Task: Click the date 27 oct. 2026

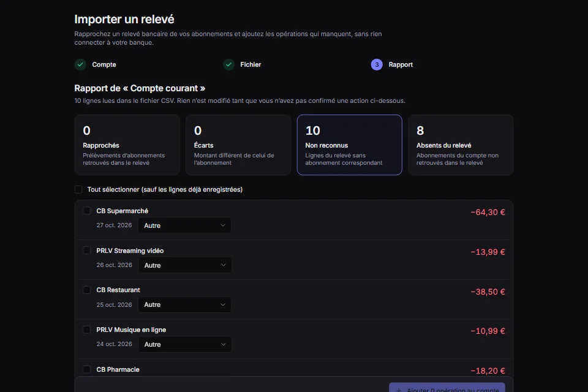Action: point(114,225)
